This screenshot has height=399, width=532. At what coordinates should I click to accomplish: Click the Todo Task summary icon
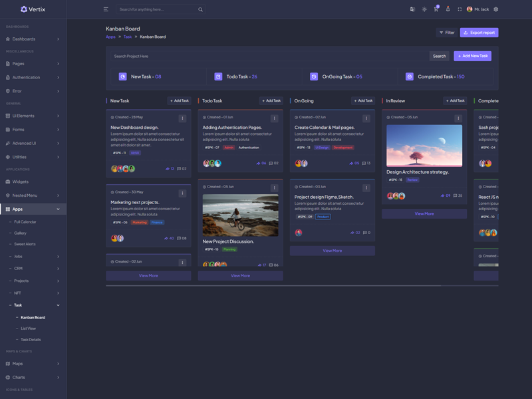218,76
